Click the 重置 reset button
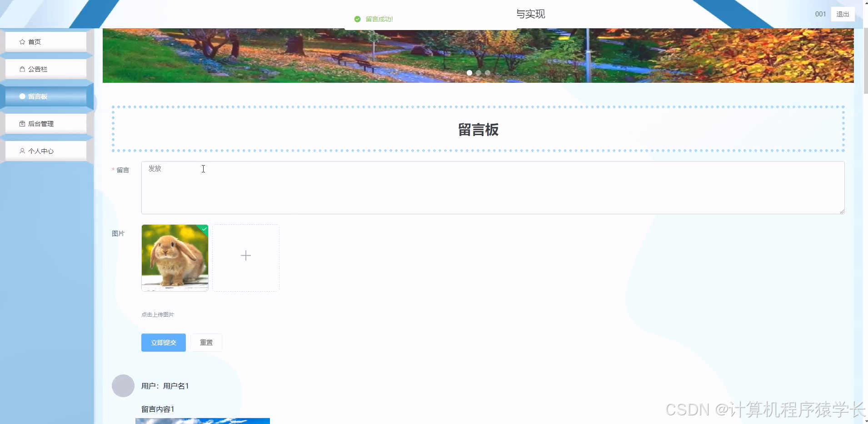This screenshot has width=868, height=424. click(x=206, y=342)
